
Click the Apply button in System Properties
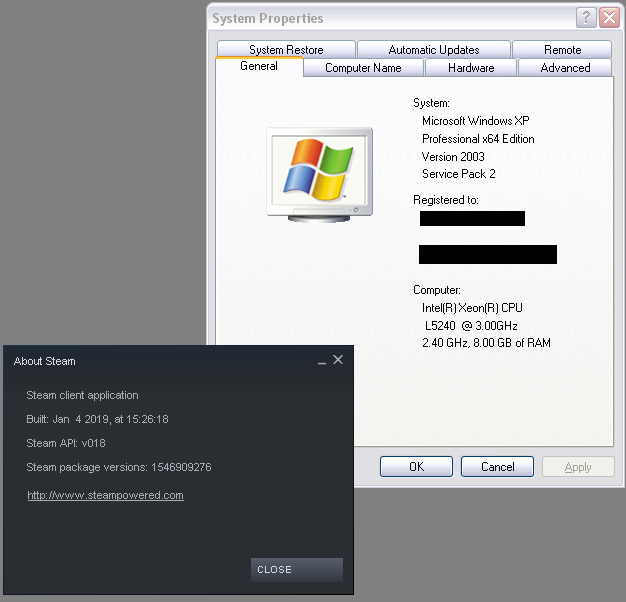578,467
